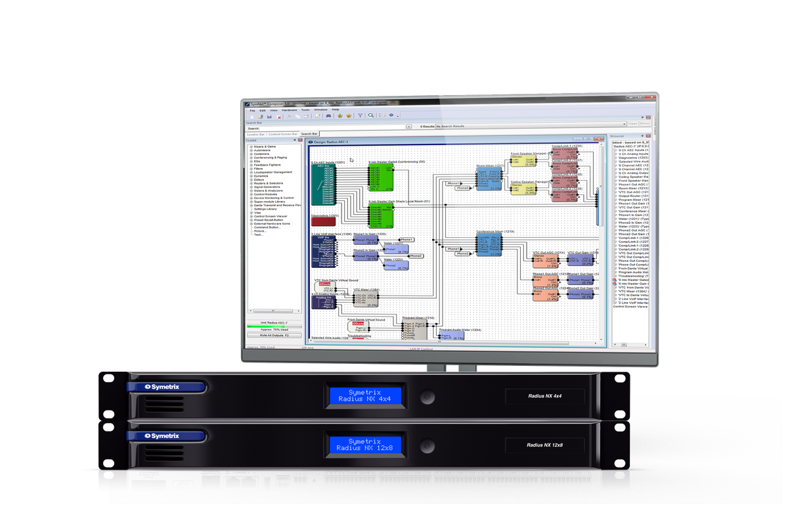Select the Conference Mixer (1219) module
The image size is (788, 532).
click(x=489, y=244)
